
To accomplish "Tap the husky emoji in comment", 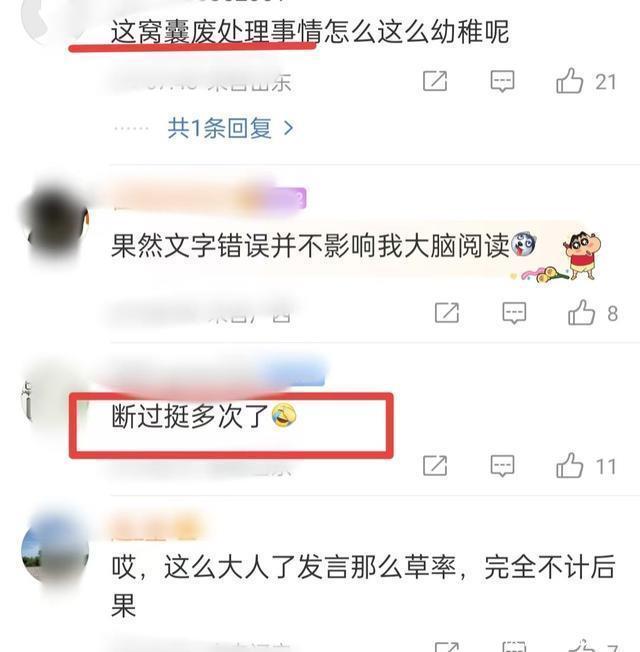I will [524, 244].
